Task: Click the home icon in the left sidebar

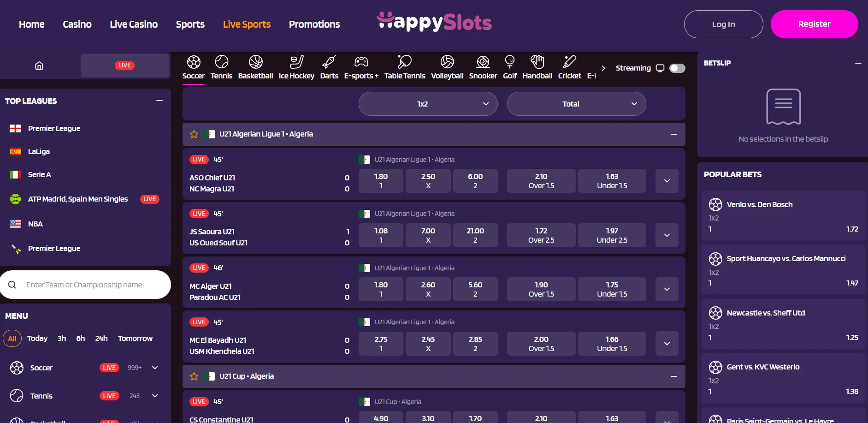Action: click(x=39, y=66)
